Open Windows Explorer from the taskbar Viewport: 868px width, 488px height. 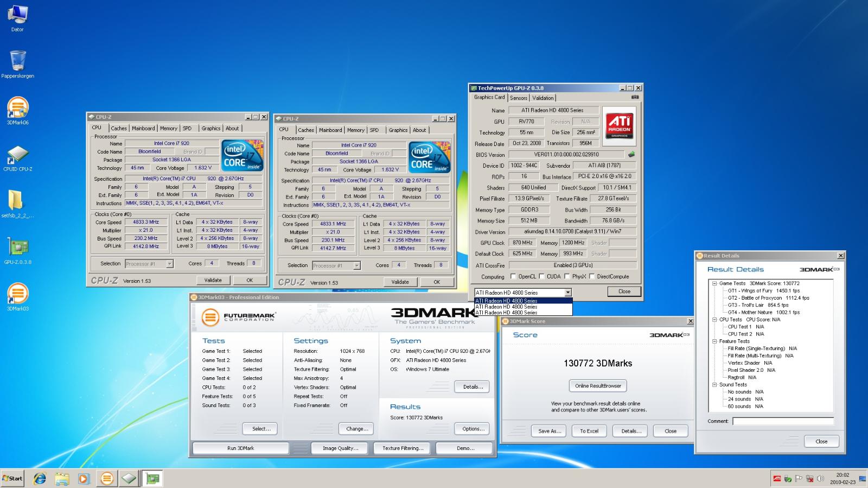click(x=62, y=478)
